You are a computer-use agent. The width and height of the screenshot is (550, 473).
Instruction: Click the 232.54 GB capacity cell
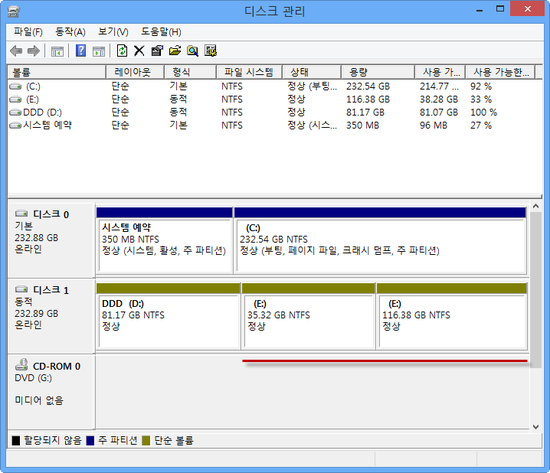[x=368, y=86]
